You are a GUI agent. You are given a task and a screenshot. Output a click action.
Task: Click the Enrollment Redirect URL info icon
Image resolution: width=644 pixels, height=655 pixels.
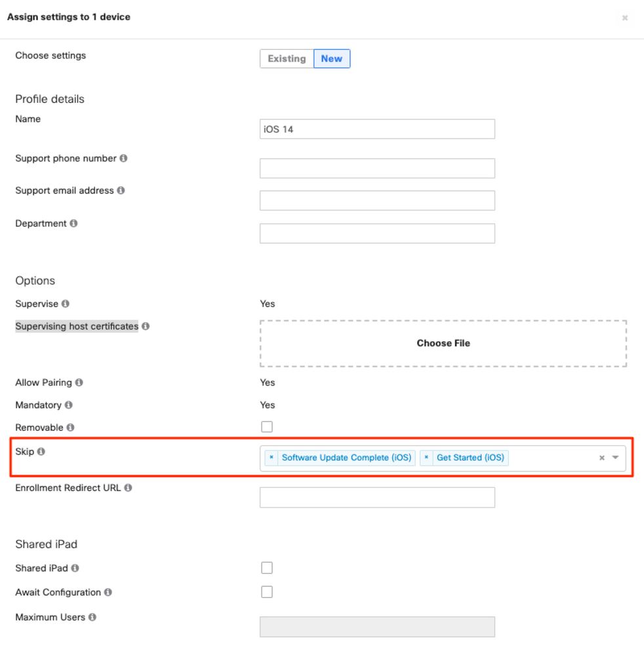click(x=128, y=488)
